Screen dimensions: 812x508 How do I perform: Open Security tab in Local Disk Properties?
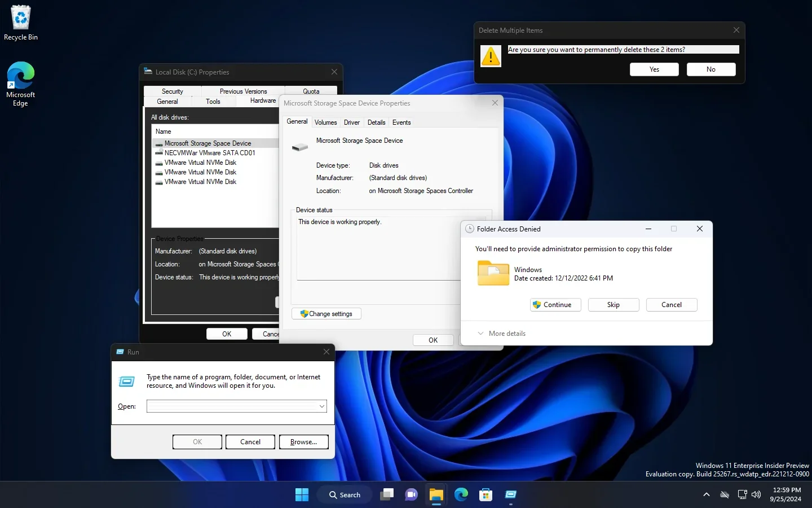(173, 91)
